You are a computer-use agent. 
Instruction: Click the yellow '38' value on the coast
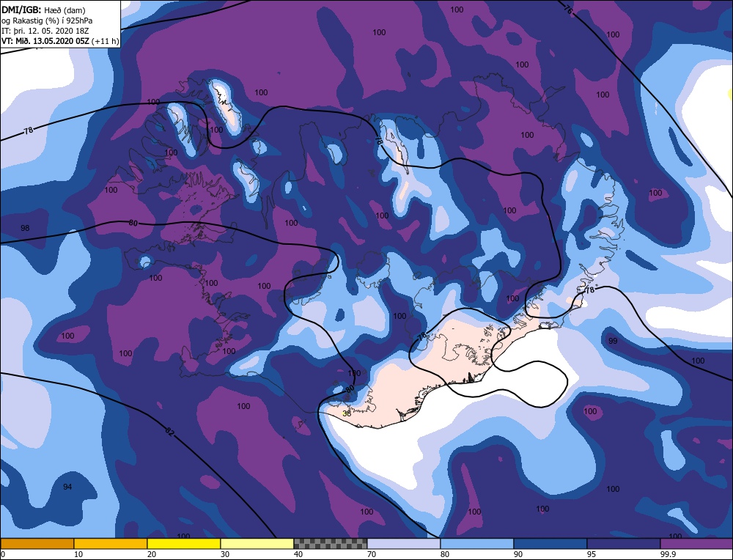(x=347, y=413)
